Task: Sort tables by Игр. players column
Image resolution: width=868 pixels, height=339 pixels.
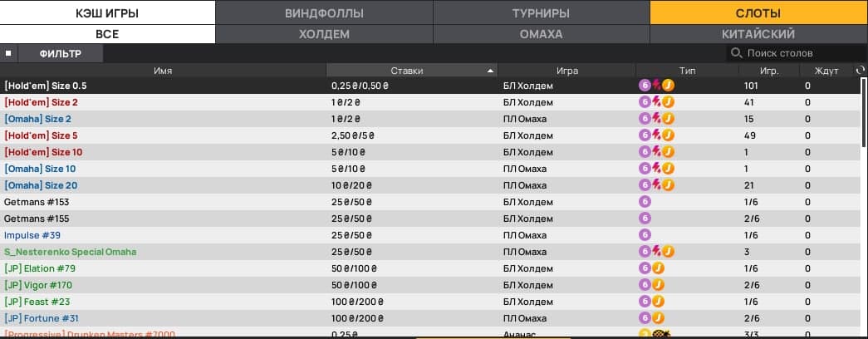Action: 768,71
